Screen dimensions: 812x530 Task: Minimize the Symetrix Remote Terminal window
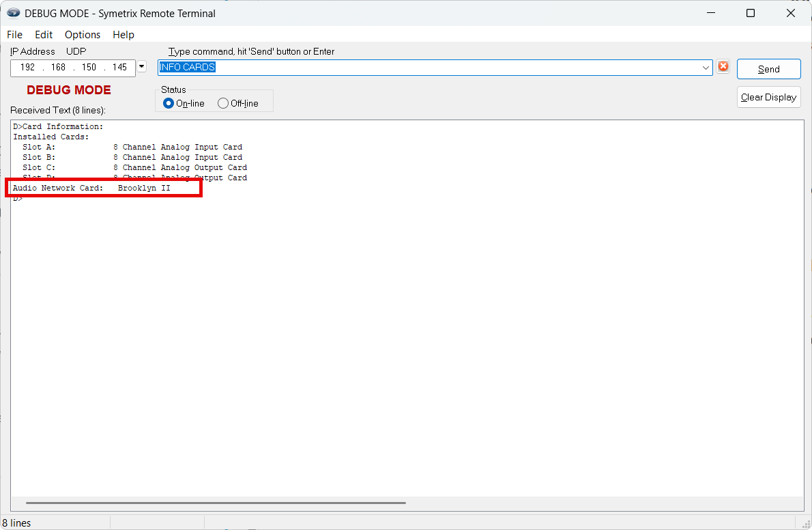711,13
